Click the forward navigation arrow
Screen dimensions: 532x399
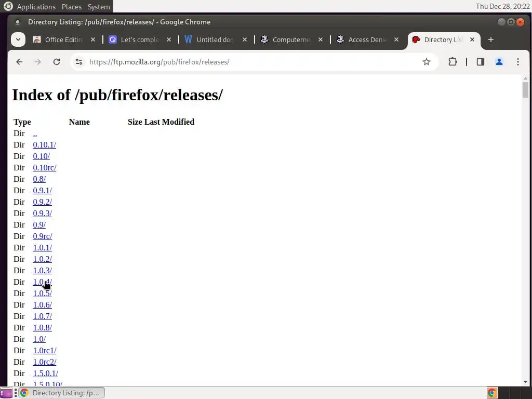coord(37,62)
